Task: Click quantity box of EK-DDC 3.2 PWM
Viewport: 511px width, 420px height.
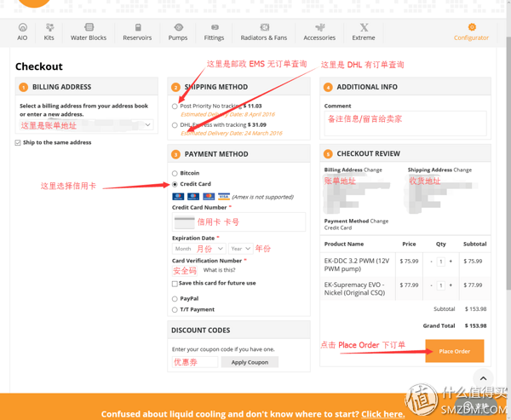Action: tap(441, 262)
